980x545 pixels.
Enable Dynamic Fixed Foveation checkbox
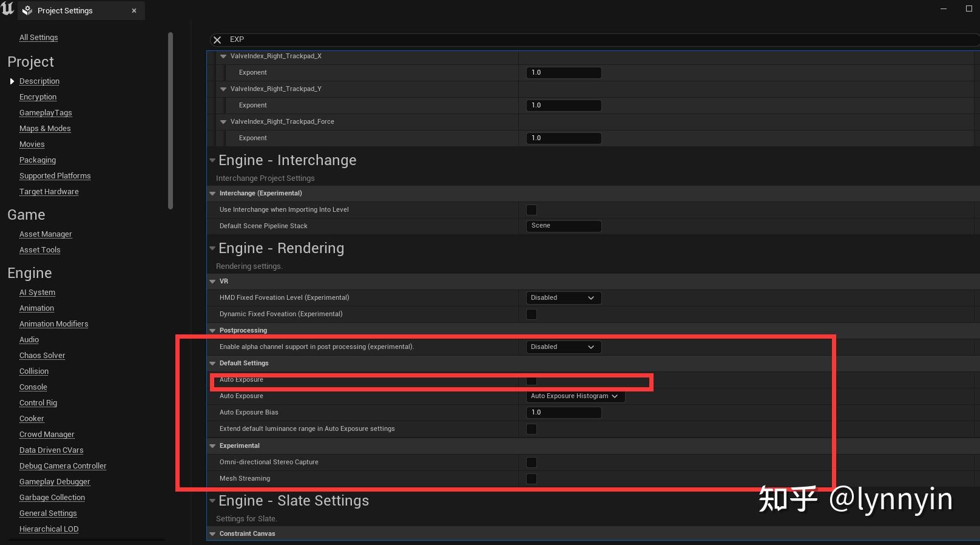point(532,314)
